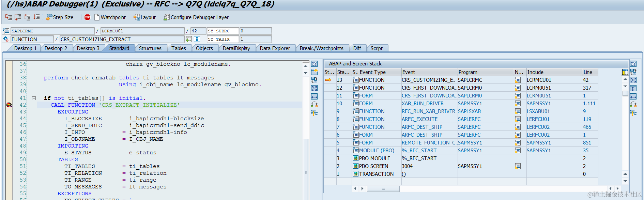Click Maximize Horizontally icon beside stack panel
The width and height of the screenshot is (644, 200).
click(x=633, y=96)
